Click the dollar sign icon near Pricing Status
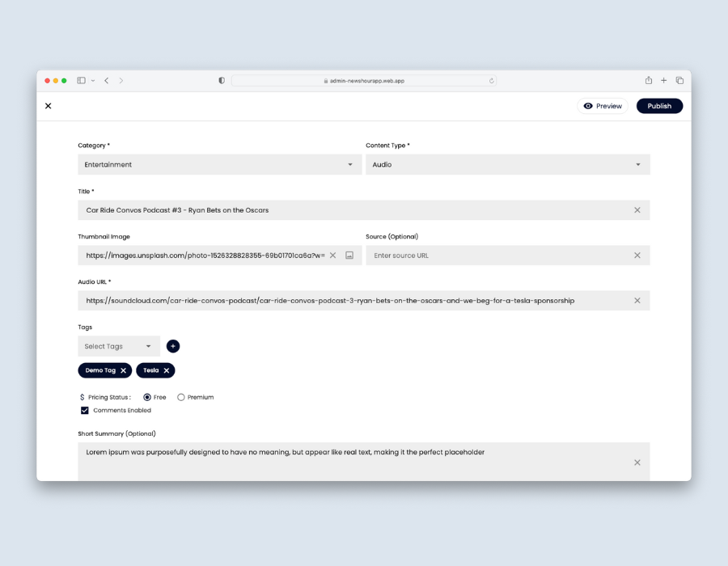Screen dimensions: 728x566 (82, 397)
